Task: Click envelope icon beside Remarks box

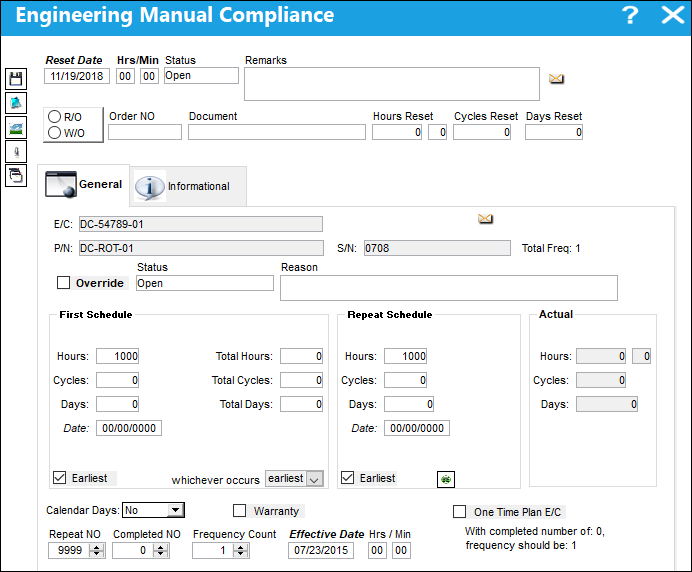Action: click(x=556, y=79)
